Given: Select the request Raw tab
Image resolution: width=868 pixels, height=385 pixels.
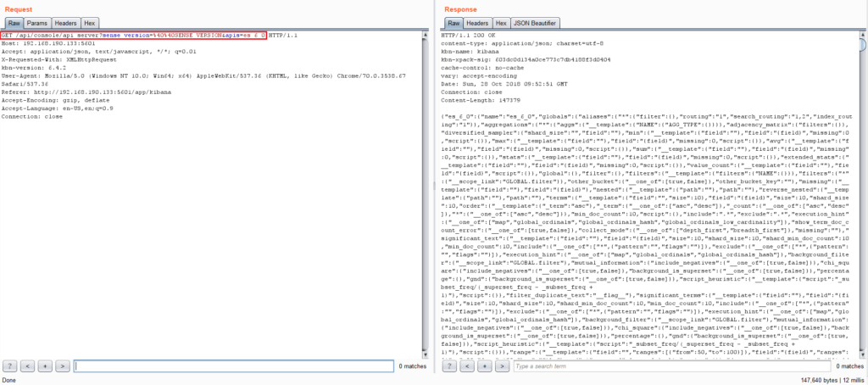Looking at the screenshot, I should click(x=14, y=23).
